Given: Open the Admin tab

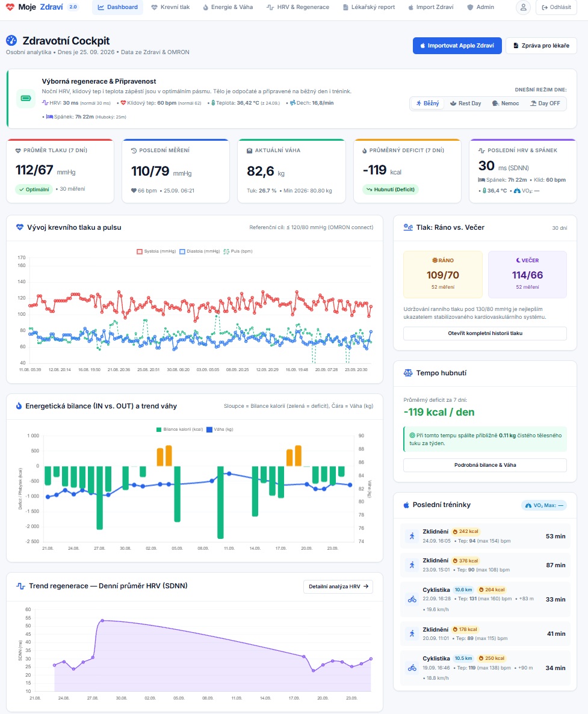Looking at the screenshot, I should pos(480,7).
